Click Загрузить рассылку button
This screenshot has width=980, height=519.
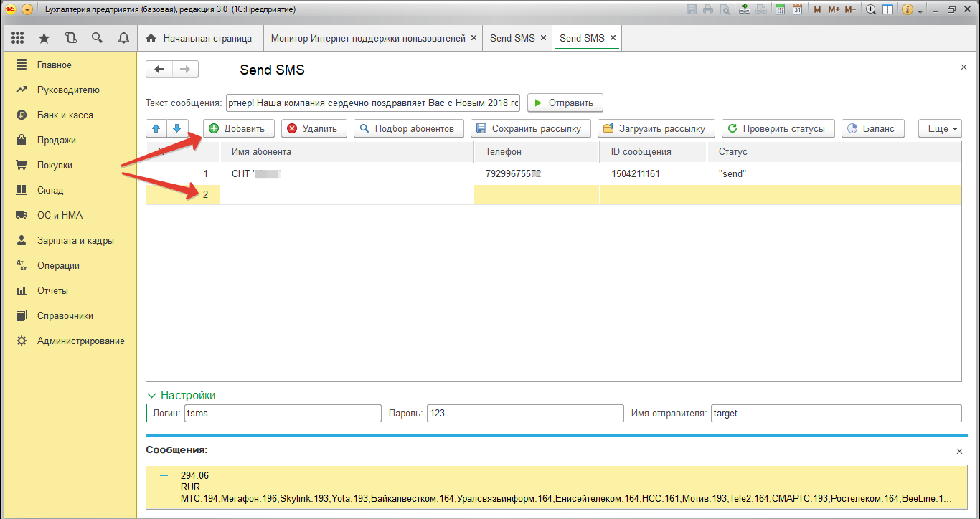(x=656, y=128)
